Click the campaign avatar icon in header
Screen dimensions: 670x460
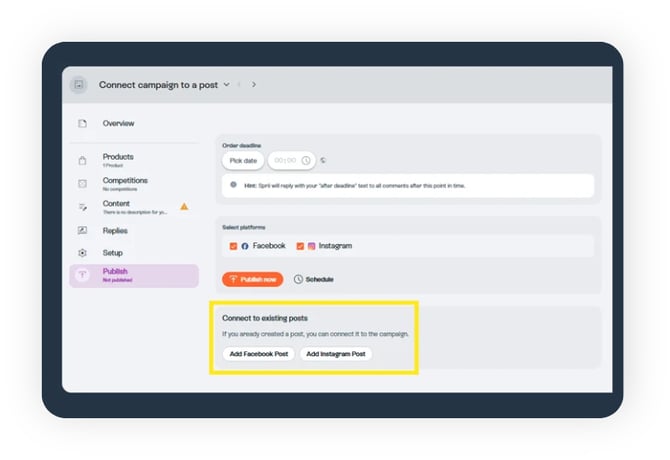[x=79, y=85]
